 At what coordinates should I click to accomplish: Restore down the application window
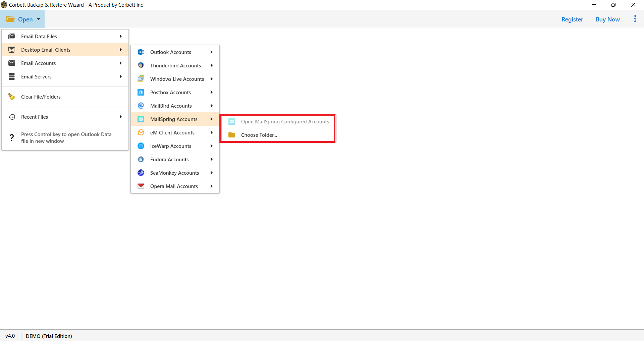click(613, 5)
